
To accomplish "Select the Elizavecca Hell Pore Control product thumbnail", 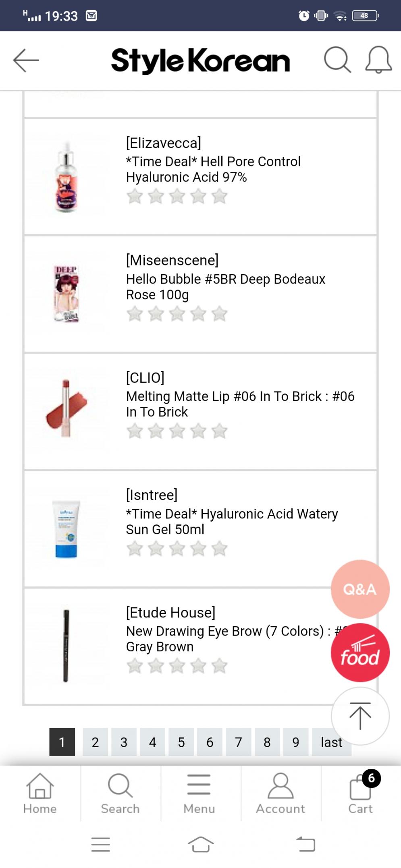I will (66, 176).
